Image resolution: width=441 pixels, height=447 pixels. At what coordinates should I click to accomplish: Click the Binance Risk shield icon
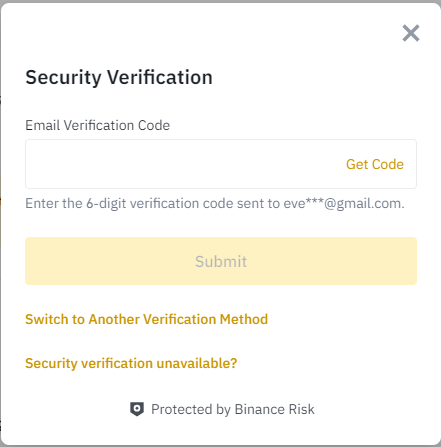coord(137,409)
